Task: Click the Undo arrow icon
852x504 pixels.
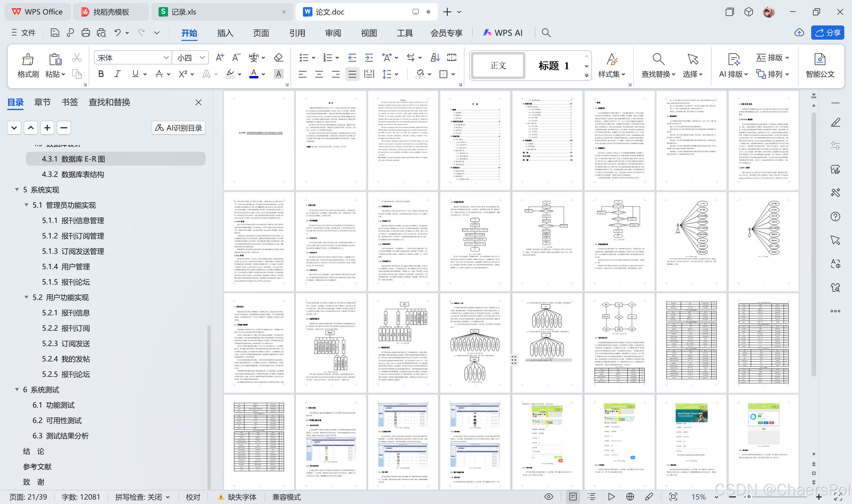Action: pyautogui.click(x=117, y=33)
